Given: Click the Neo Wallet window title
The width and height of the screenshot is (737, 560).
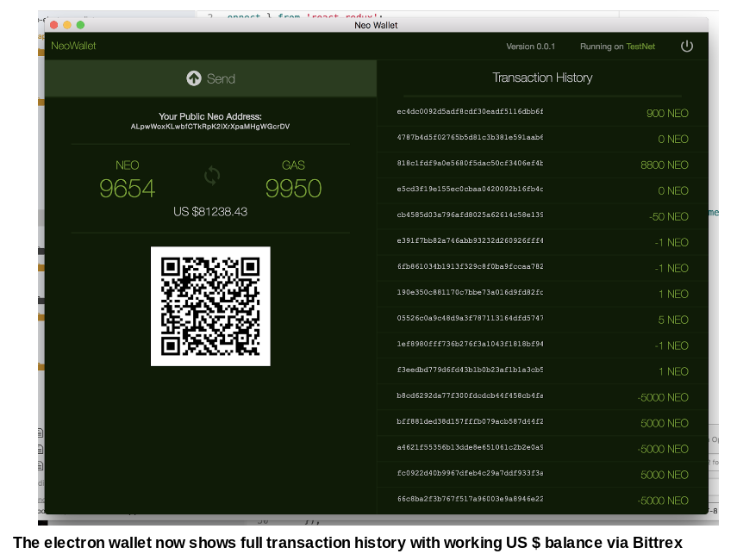Looking at the screenshot, I should tap(376, 25).
